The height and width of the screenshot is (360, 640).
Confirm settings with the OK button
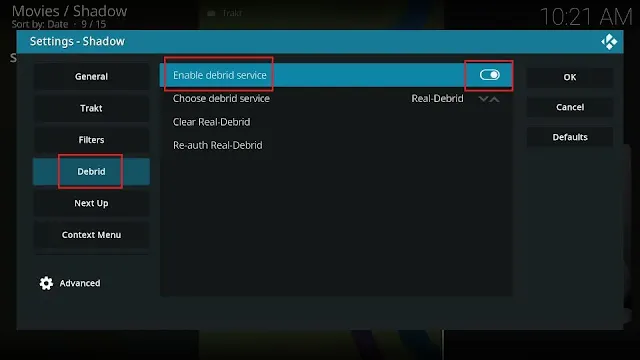570,77
